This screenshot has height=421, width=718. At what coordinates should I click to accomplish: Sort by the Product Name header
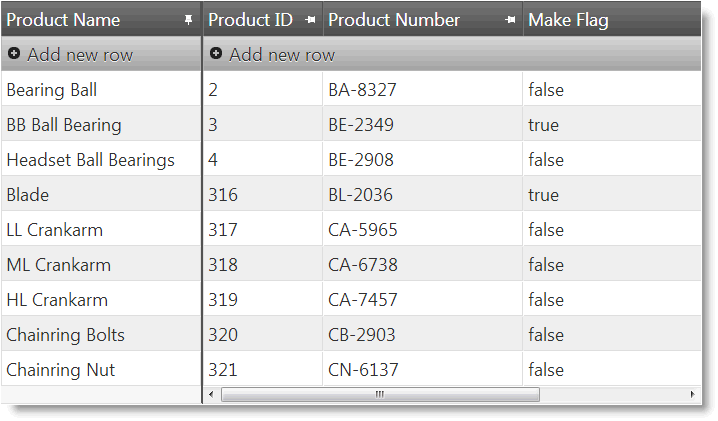point(63,20)
